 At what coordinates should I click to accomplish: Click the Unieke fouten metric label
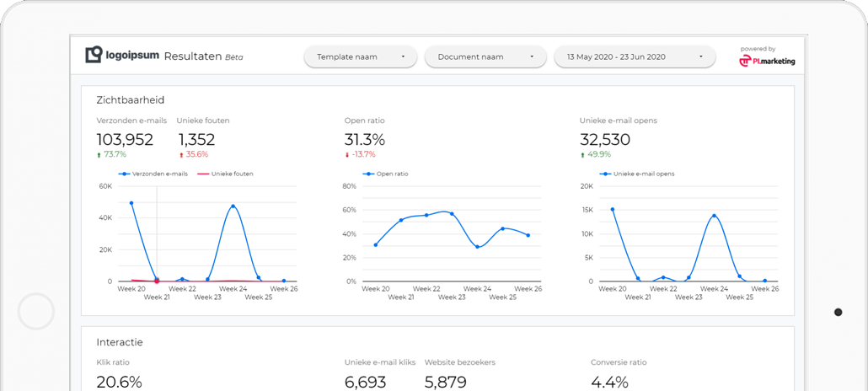tap(203, 121)
